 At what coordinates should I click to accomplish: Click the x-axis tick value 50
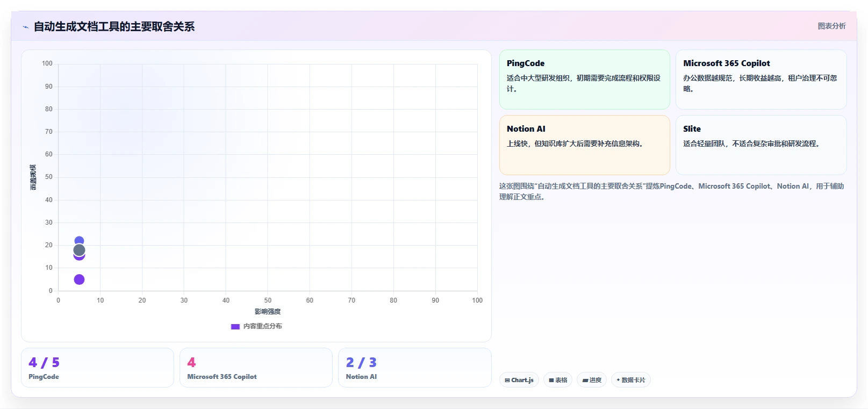[x=268, y=300]
